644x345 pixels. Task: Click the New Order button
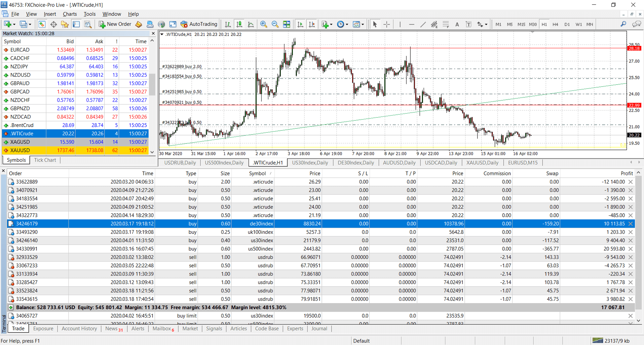[115, 24]
